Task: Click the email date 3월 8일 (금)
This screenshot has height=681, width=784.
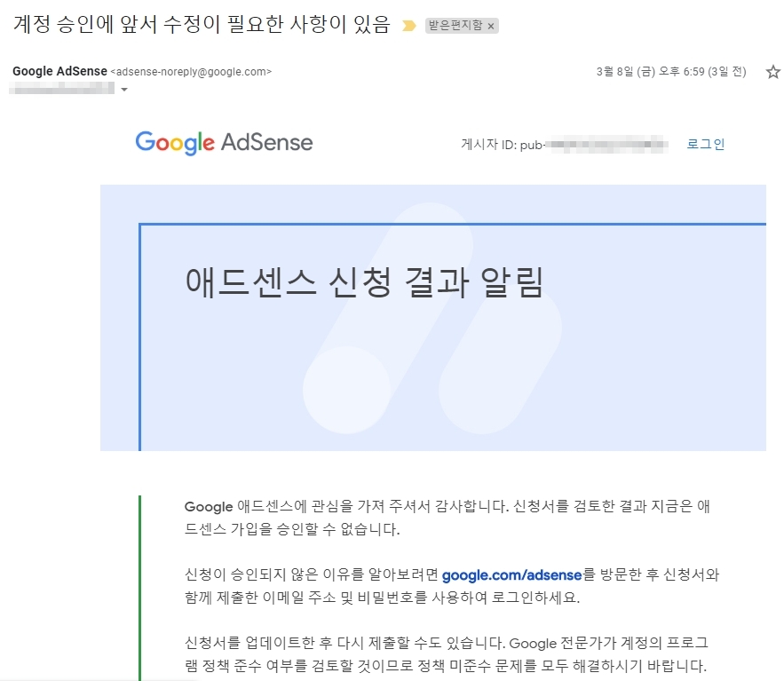Action: [x=671, y=72]
